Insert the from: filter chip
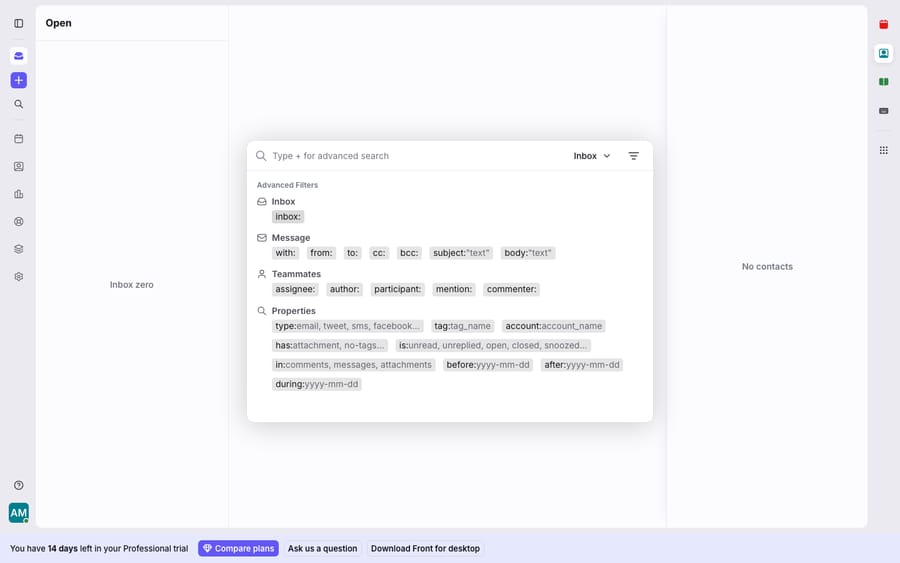 point(321,253)
